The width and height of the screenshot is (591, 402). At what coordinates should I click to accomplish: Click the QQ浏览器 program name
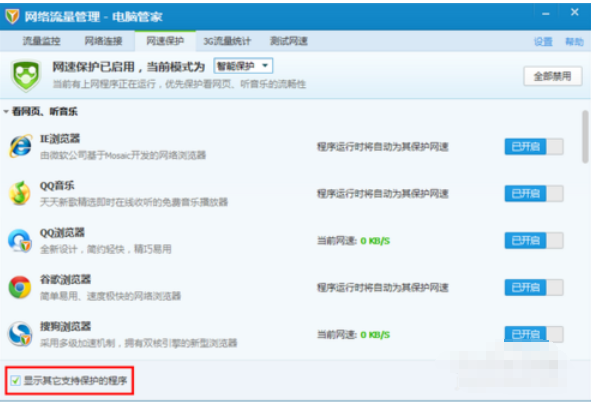[x=62, y=232]
